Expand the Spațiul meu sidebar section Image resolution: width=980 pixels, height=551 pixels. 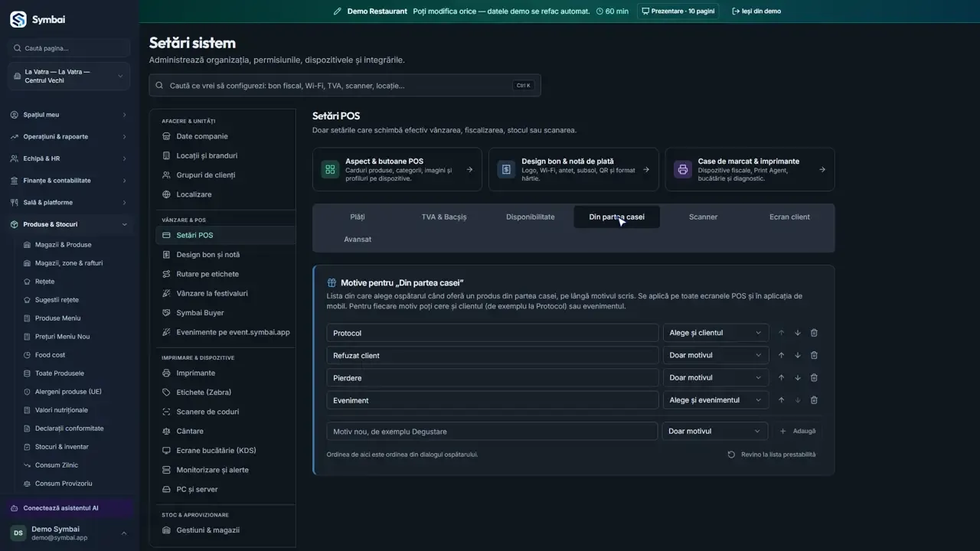pyautogui.click(x=70, y=115)
